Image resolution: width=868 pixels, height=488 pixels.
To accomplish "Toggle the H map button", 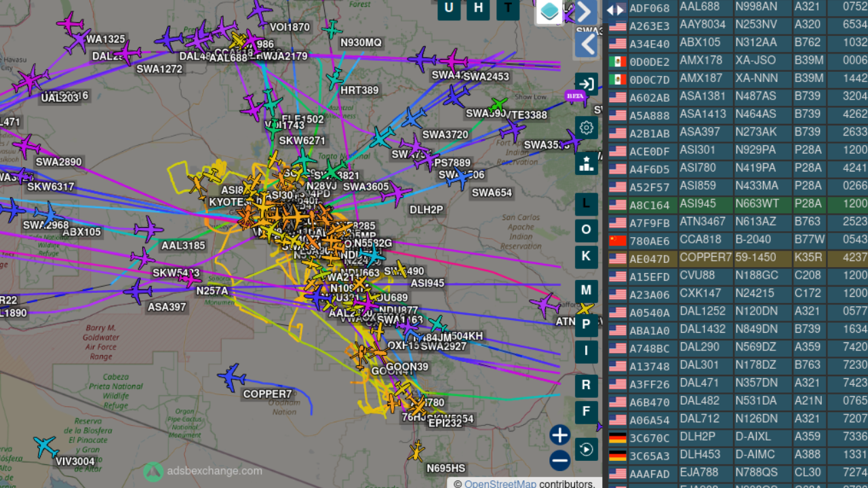I will 479,8.
